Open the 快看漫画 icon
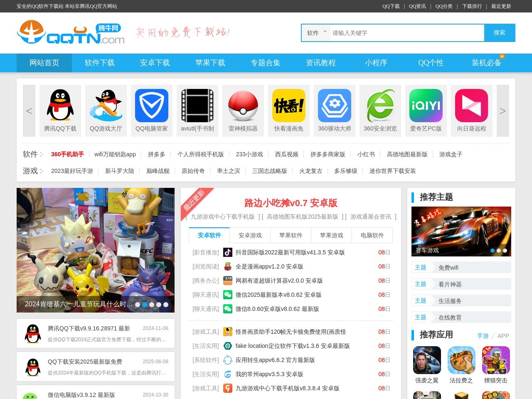The width and height of the screenshot is (532, 399). tap(288, 105)
